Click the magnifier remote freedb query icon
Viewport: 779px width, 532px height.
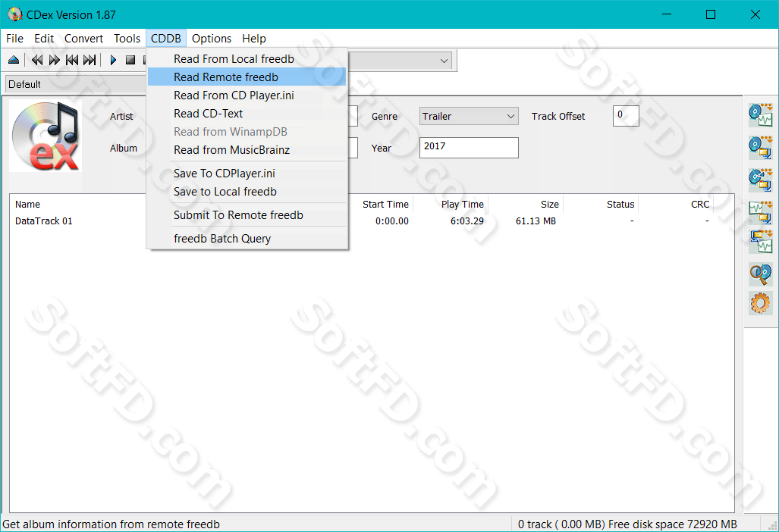[x=761, y=274]
